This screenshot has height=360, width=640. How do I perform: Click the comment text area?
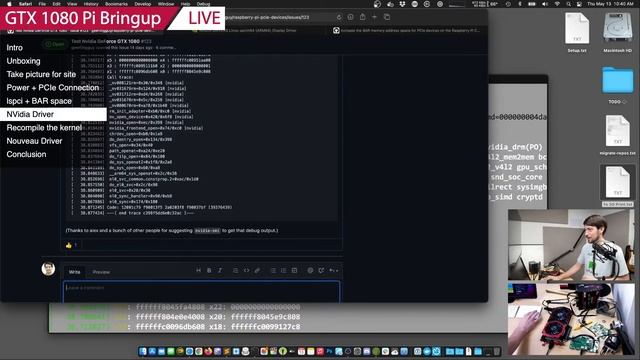point(201,291)
